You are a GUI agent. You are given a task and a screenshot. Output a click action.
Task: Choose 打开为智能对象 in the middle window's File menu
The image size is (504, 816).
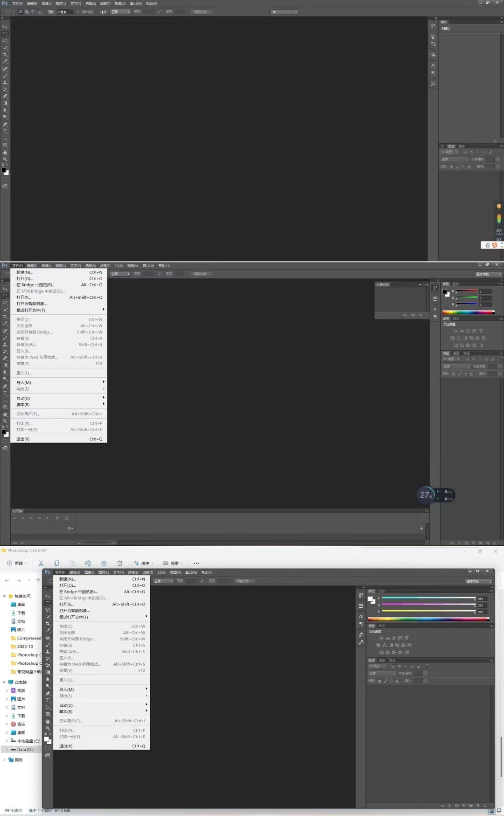click(32, 303)
